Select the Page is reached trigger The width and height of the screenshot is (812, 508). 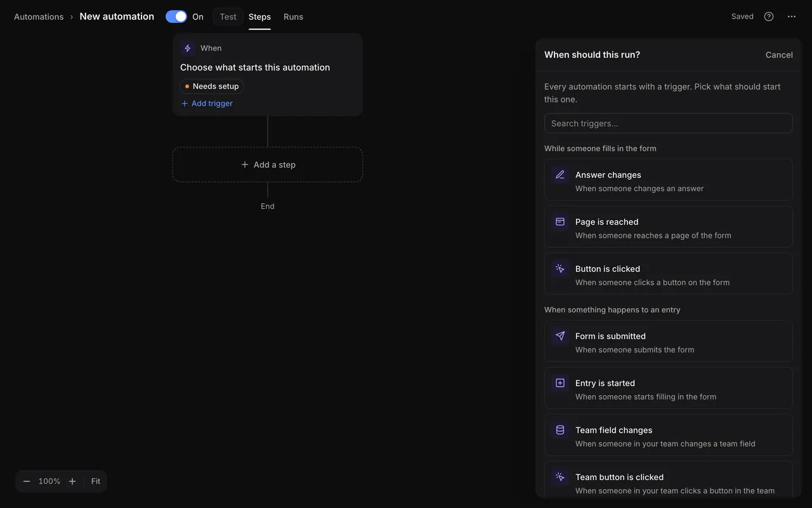coord(668,227)
